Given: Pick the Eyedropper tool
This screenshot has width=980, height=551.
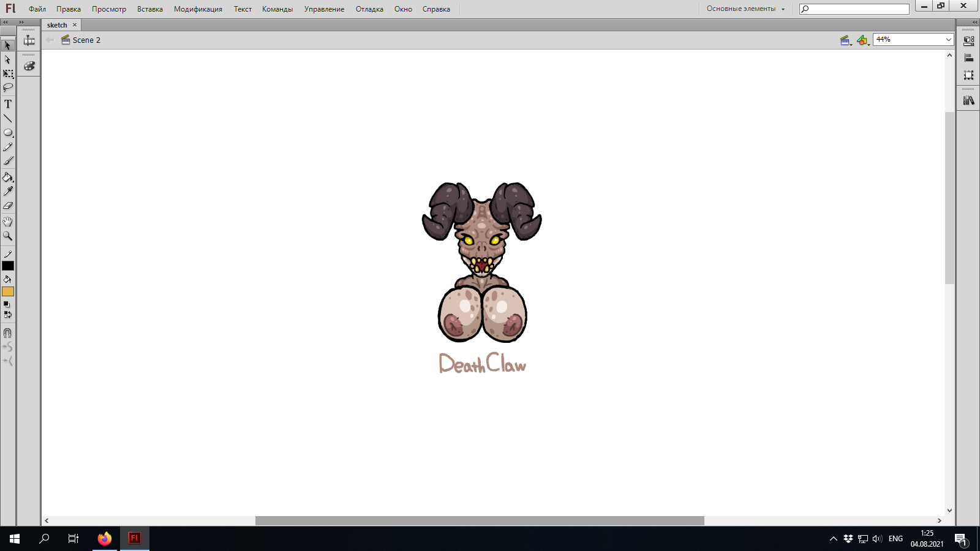Looking at the screenshot, I should [x=8, y=192].
